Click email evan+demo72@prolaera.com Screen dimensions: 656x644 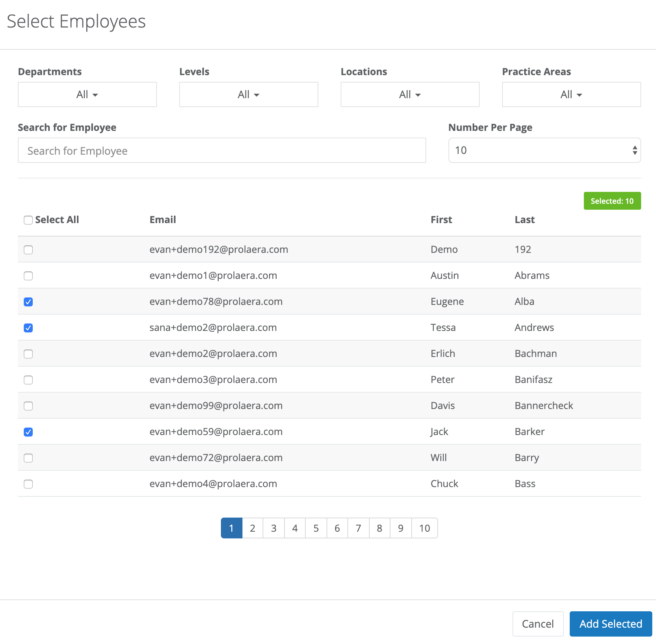click(216, 458)
